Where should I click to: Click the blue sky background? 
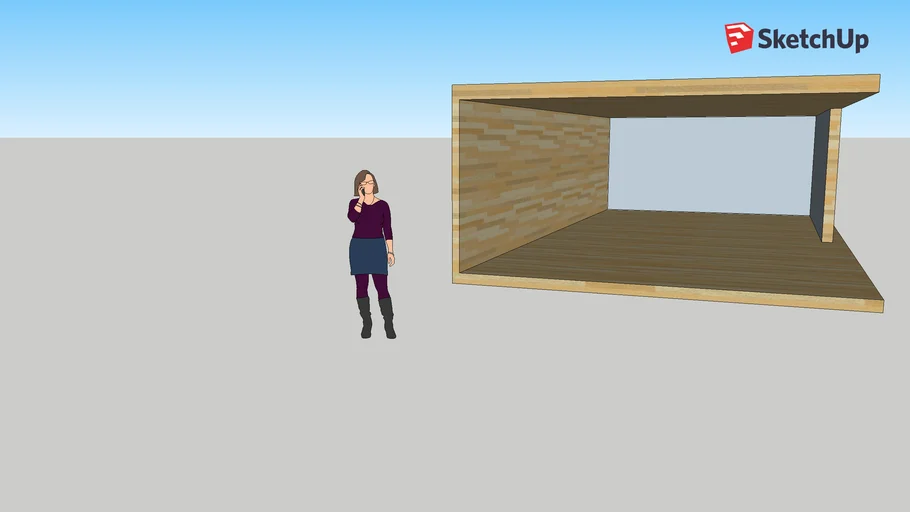250,60
